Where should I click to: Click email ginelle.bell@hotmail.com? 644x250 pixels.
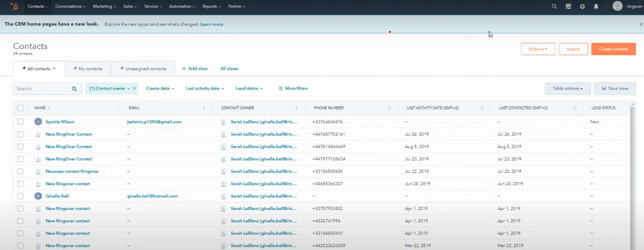click(x=152, y=196)
